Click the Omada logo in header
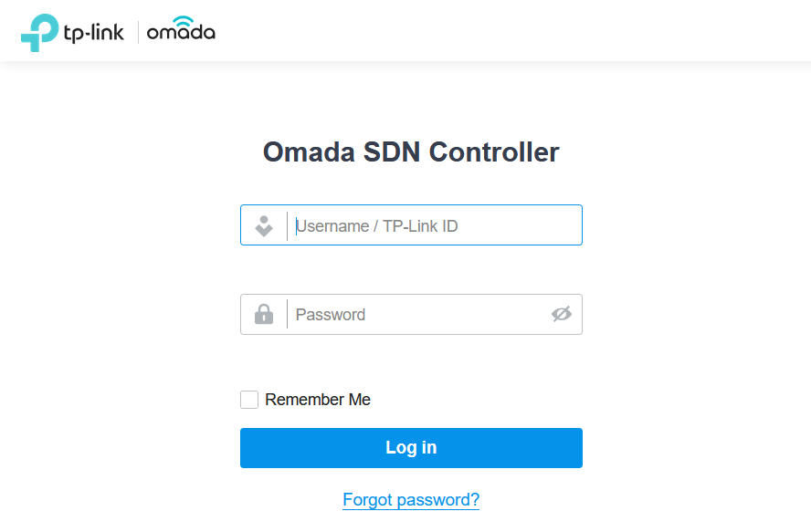The height and width of the screenshot is (532, 811). click(x=181, y=29)
